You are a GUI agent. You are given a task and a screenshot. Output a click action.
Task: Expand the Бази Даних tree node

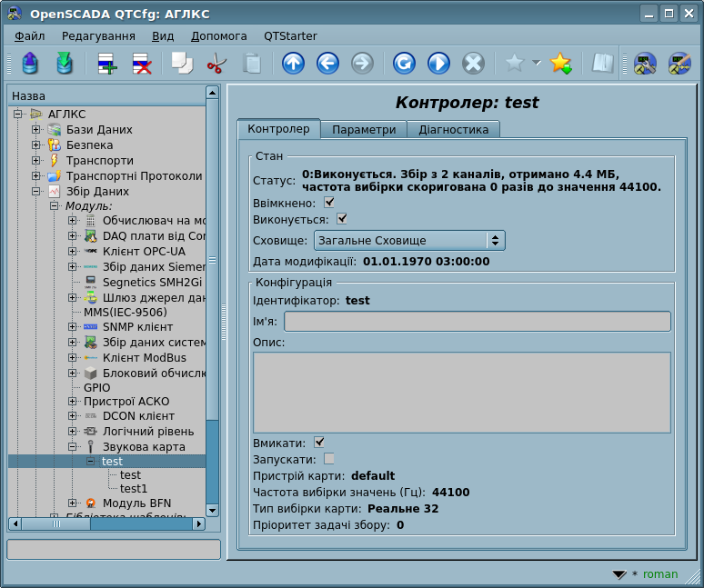[x=36, y=130]
